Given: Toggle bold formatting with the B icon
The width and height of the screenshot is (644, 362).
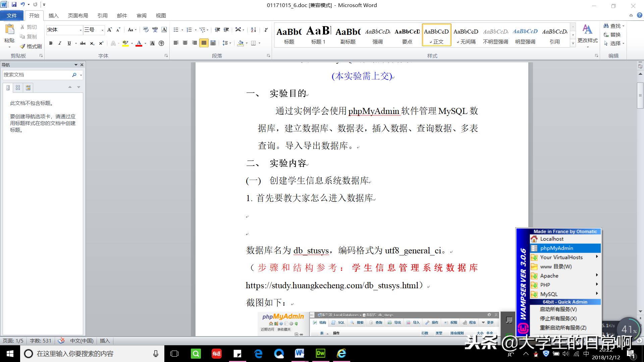Looking at the screenshot, I should (50, 43).
